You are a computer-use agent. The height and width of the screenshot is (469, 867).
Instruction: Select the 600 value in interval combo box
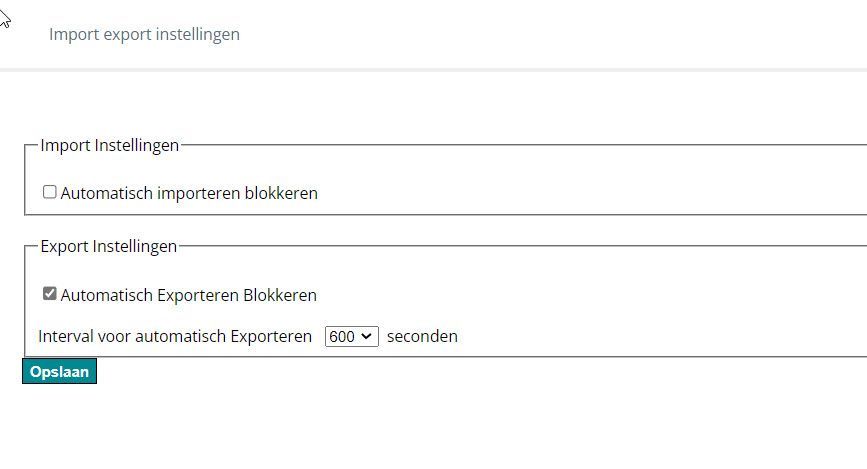coord(342,337)
